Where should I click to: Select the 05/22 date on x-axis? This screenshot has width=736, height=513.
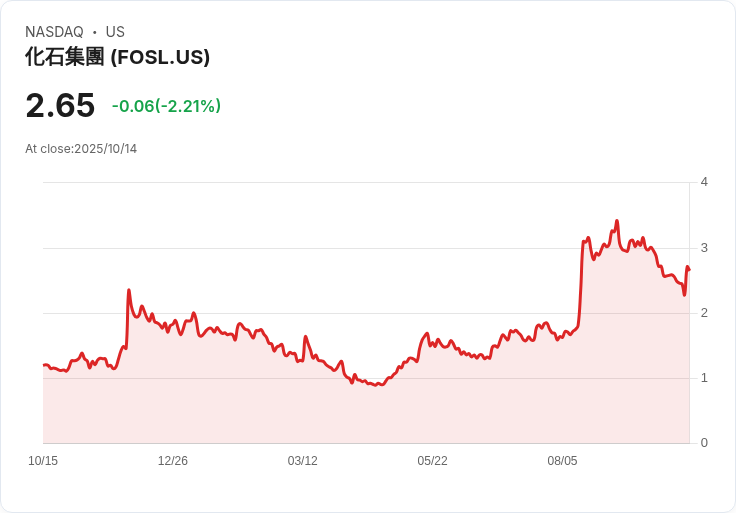(x=432, y=461)
